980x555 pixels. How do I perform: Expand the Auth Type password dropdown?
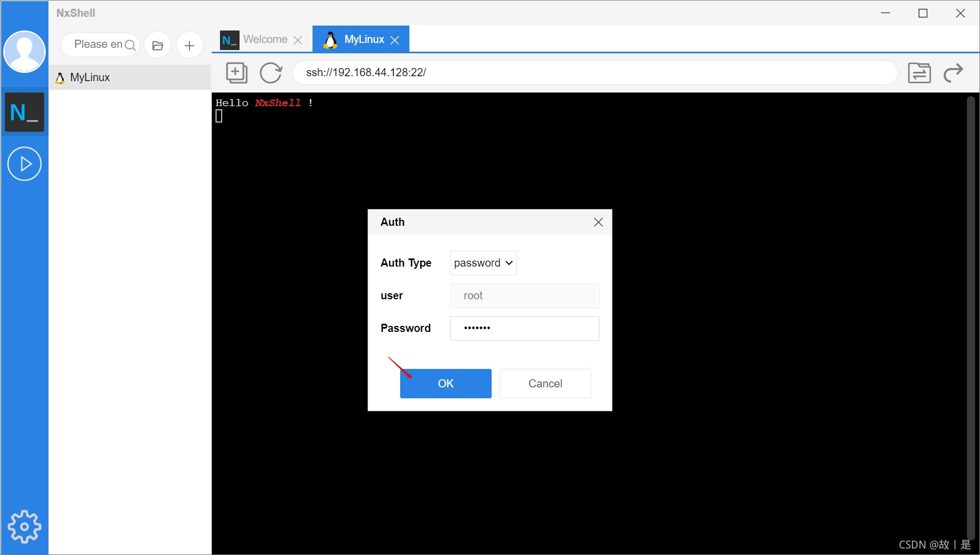(x=483, y=263)
